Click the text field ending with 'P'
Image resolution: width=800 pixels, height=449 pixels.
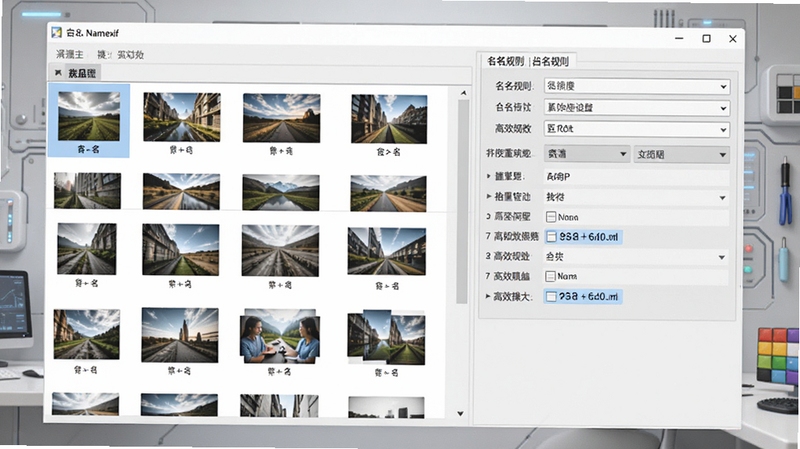(x=637, y=177)
